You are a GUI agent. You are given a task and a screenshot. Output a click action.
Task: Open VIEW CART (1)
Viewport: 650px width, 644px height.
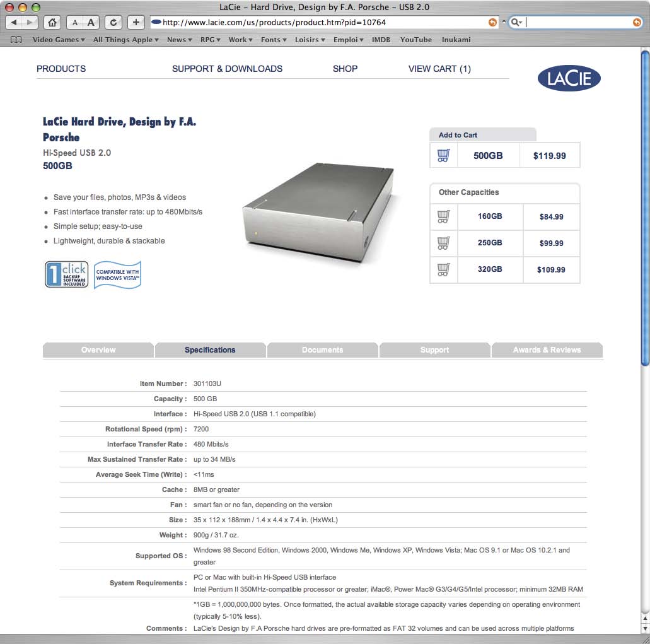coord(439,69)
